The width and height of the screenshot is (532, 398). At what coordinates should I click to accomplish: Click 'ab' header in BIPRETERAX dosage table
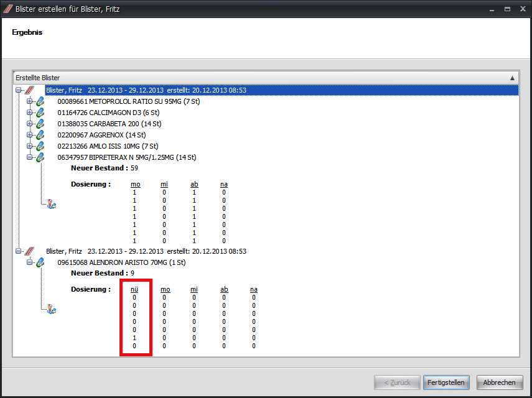pos(194,184)
